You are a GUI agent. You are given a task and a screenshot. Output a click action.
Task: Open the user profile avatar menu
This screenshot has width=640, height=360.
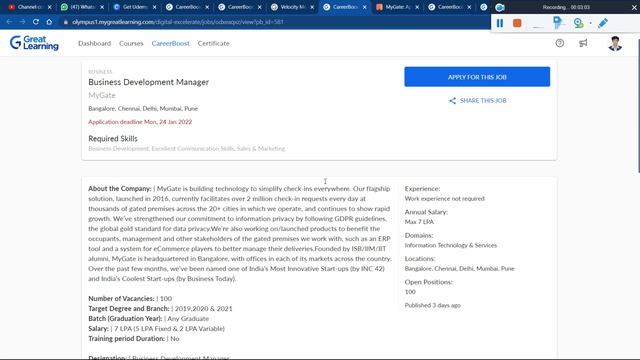(615, 44)
